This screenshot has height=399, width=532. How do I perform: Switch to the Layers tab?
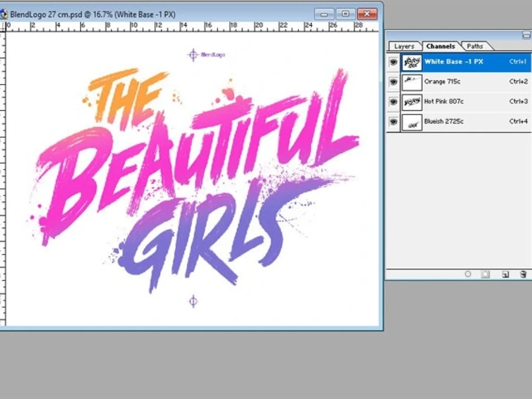[404, 46]
